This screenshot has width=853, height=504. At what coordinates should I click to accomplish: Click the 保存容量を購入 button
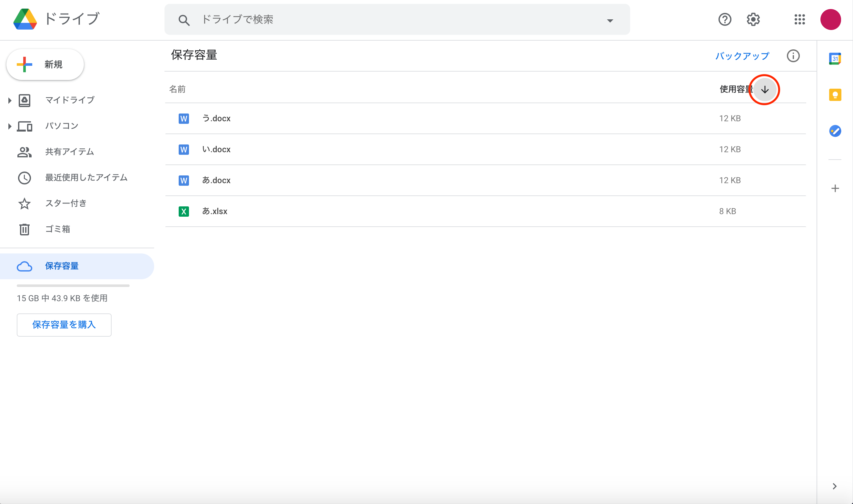coord(64,325)
